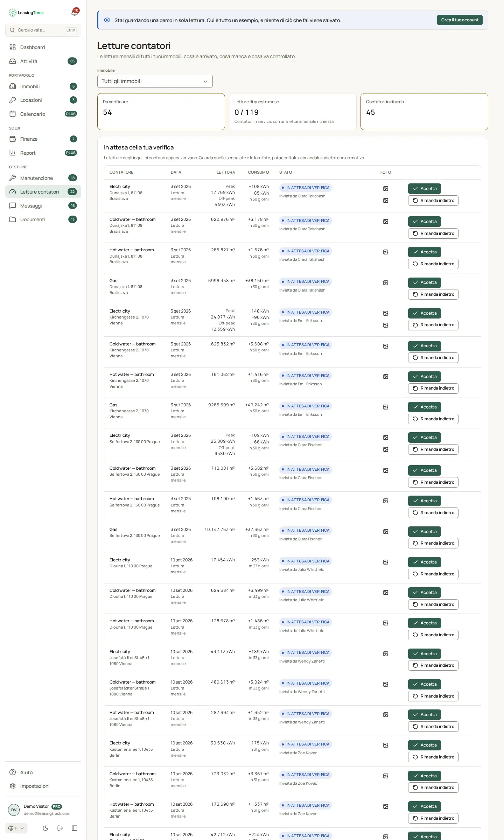Navigate to Locazioni
This screenshot has width=504, height=840.
tap(43, 100)
